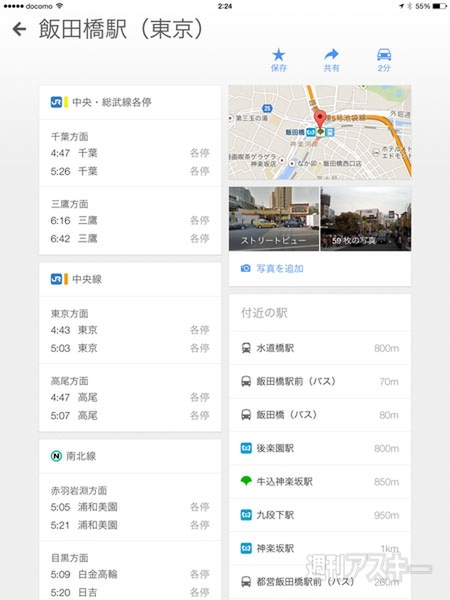Tap the battery indicator in status bar
This screenshot has height=600, width=450.
[439, 6]
